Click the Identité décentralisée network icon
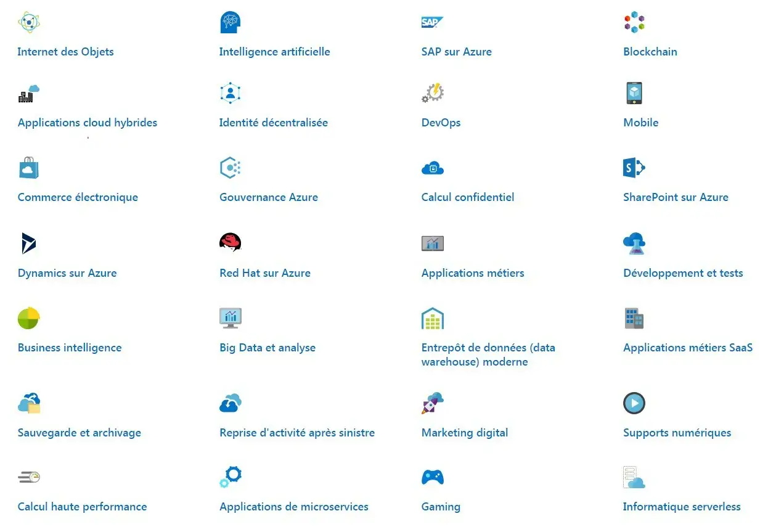This screenshot has width=768, height=532. point(230,92)
